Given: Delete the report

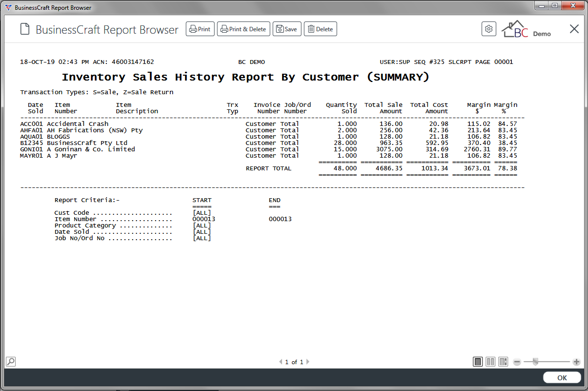Looking at the screenshot, I should point(321,29).
